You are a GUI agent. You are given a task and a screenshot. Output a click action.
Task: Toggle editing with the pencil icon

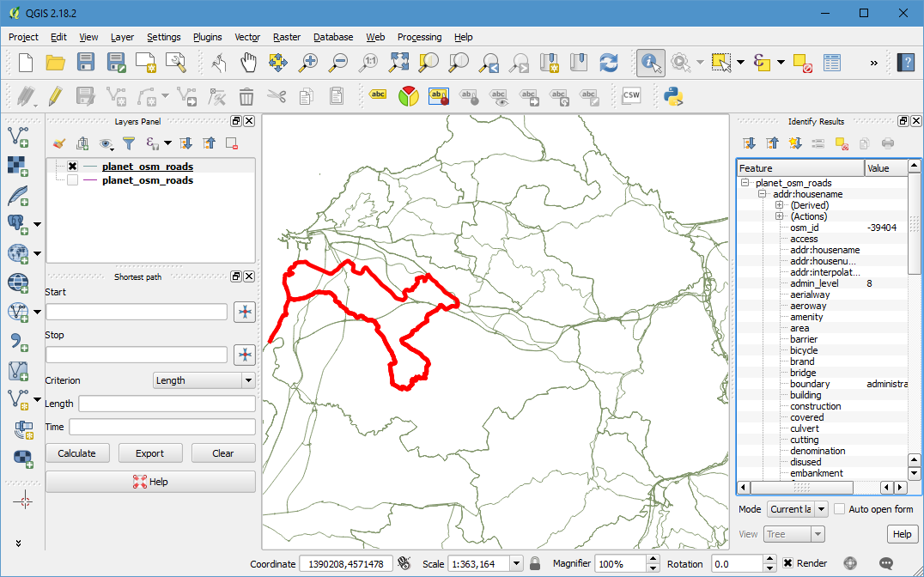(56, 95)
